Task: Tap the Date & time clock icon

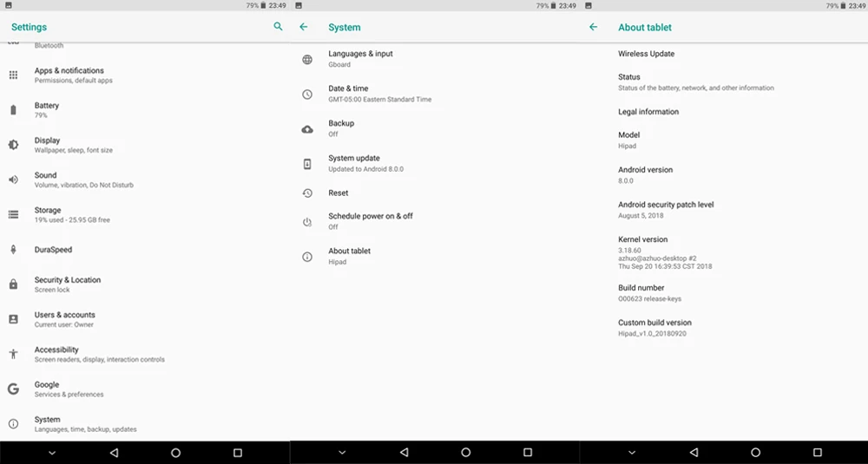Action: click(x=307, y=94)
